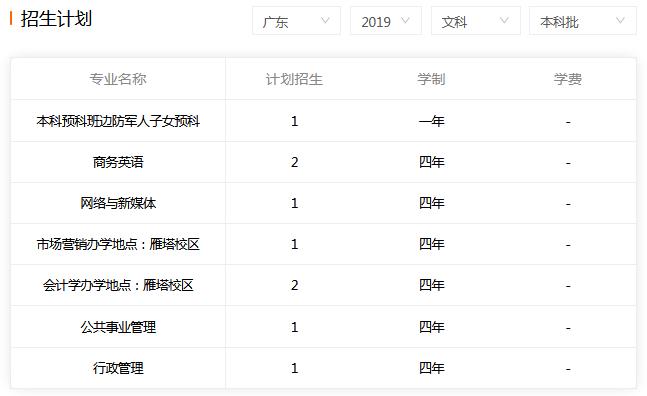647x396 pixels.
Task: Click the chevron arrow beside 广东
Action: click(x=325, y=20)
